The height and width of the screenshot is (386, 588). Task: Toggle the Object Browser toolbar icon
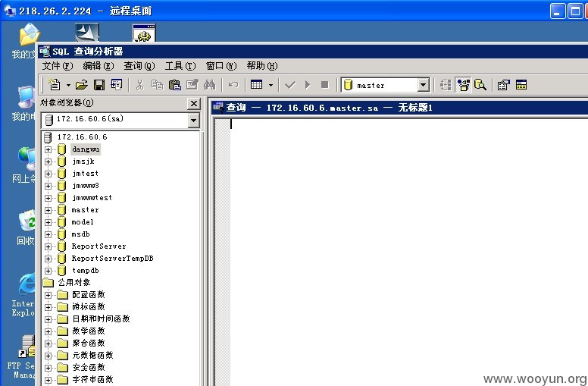pos(463,85)
